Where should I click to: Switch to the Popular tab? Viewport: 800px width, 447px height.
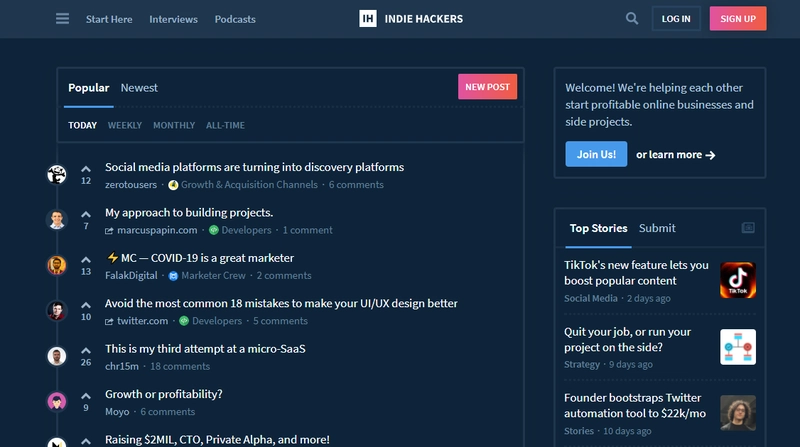89,88
